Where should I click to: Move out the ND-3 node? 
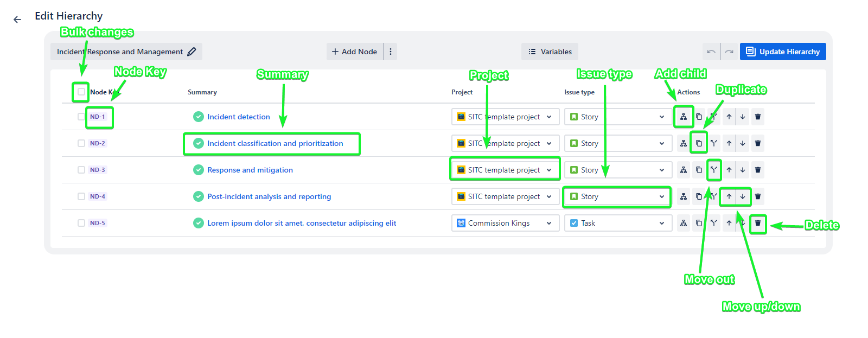pyautogui.click(x=714, y=170)
